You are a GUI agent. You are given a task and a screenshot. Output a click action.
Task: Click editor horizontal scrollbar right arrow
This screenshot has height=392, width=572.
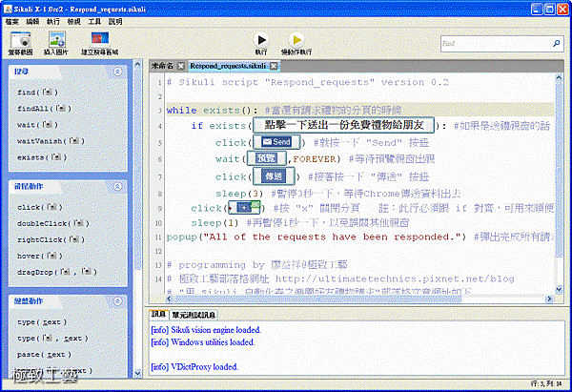[549, 299]
